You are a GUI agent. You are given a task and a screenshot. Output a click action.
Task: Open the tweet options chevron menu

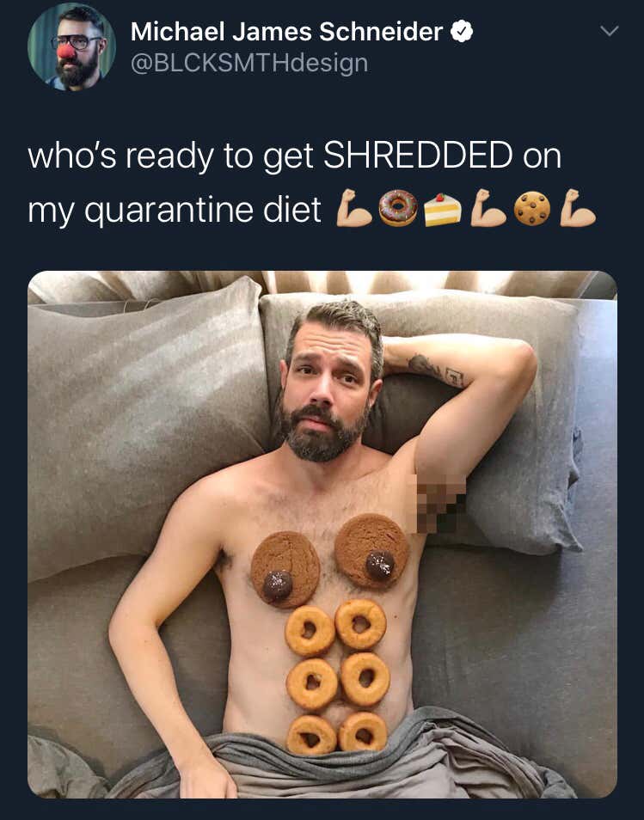609,31
